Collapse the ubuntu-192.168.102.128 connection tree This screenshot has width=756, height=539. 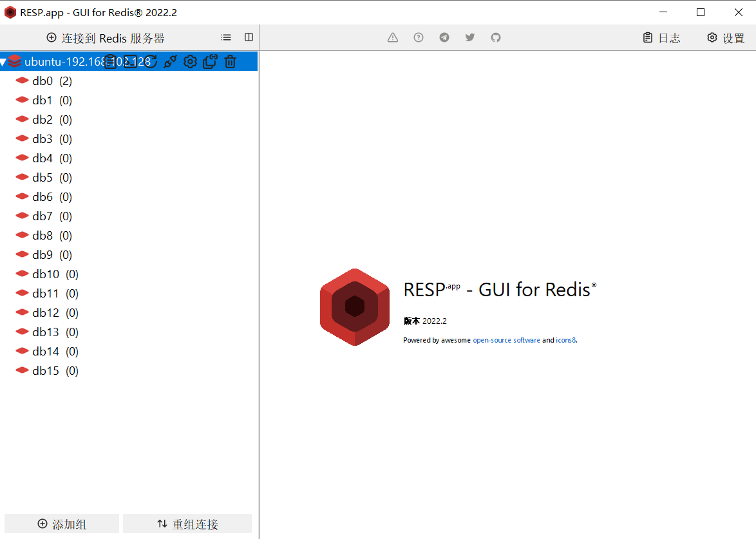(3, 62)
